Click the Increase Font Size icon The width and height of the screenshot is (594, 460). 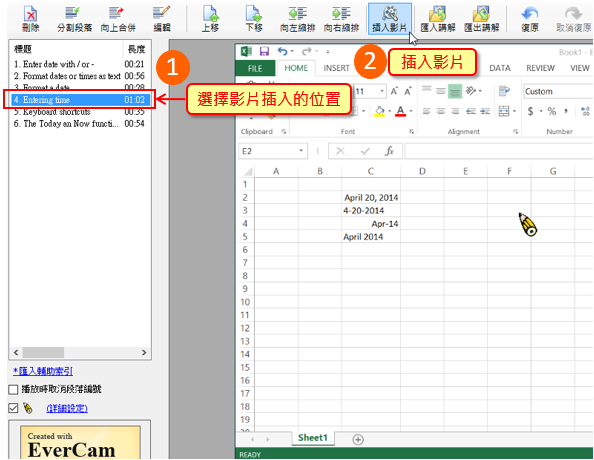(394, 91)
